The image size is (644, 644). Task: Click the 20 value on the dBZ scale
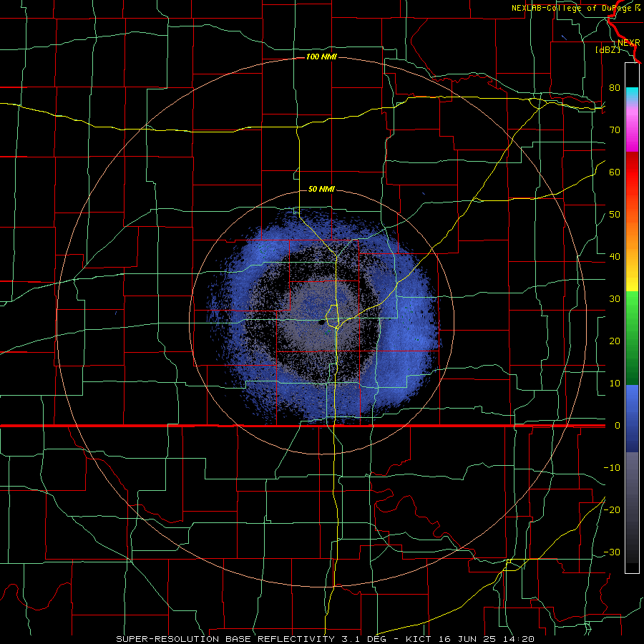click(x=615, y=341)
